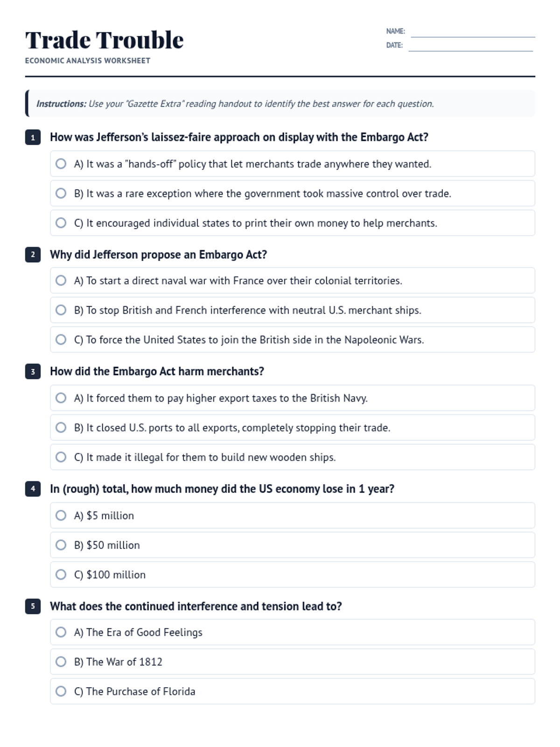Viewport: 560px width, 747px height.
Task: Select 'naval war with France' answer
Action: 292,281
